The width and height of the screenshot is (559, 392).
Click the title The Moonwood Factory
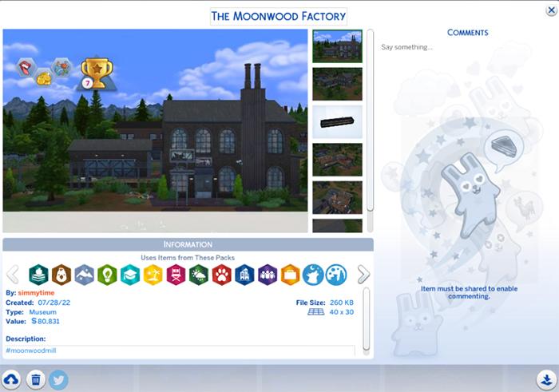(x=279, y=16)
